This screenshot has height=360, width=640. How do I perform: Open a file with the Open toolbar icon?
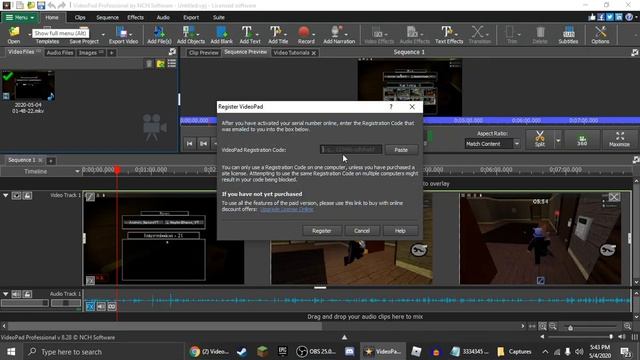[x=14, y=34]
